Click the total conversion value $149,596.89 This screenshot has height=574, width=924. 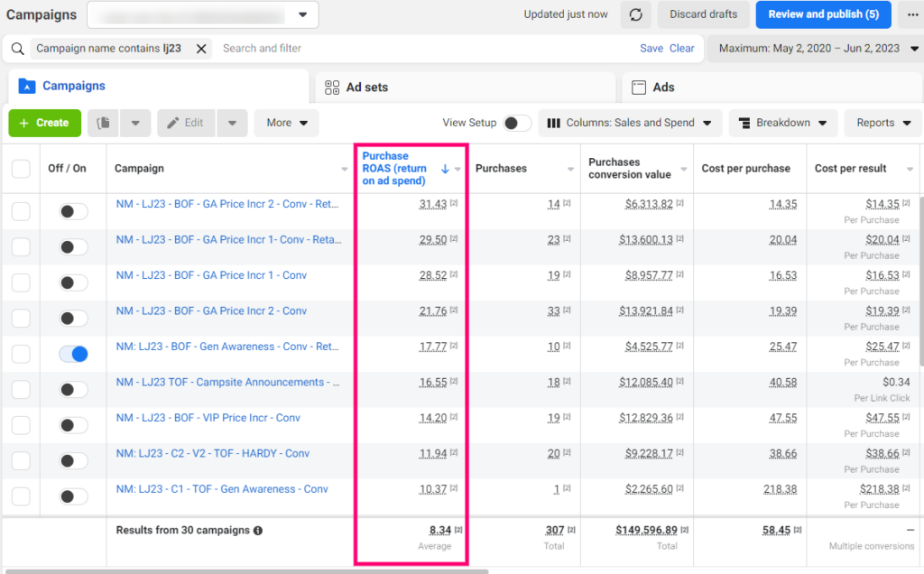646,531
